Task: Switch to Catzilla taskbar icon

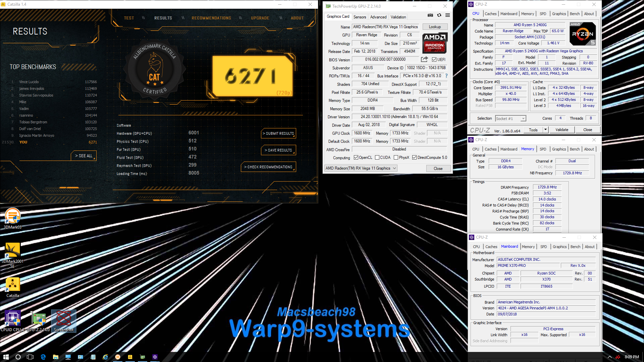Action: (130, 357)
